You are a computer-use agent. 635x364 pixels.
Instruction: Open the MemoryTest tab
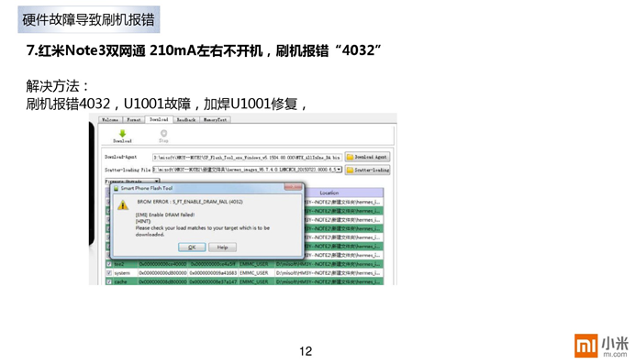click(x=215, y=120)
